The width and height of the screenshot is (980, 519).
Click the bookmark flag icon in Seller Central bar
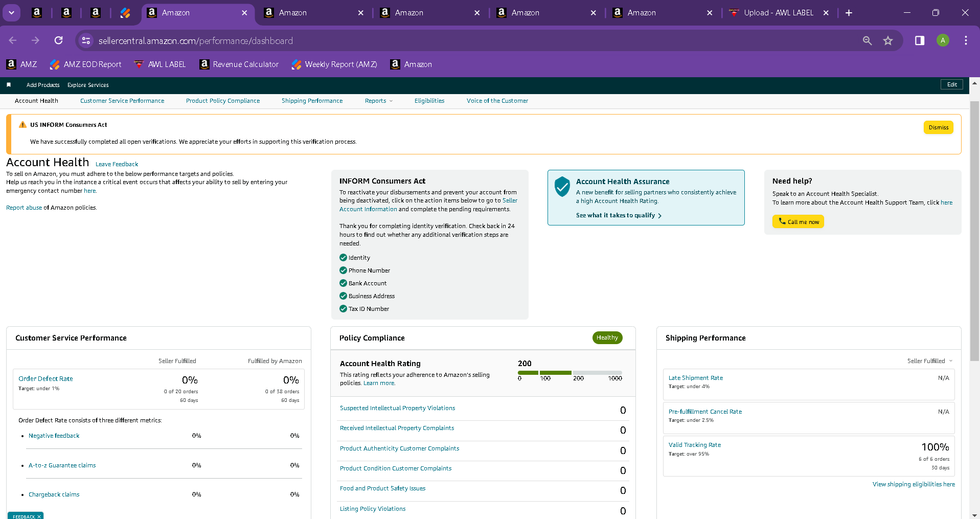click(9, 85)
